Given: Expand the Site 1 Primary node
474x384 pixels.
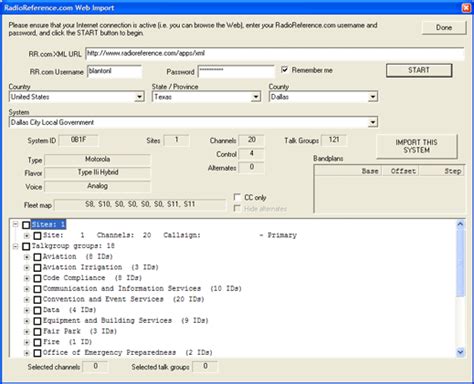Looking at the screenshot, I should click(27, 236).
